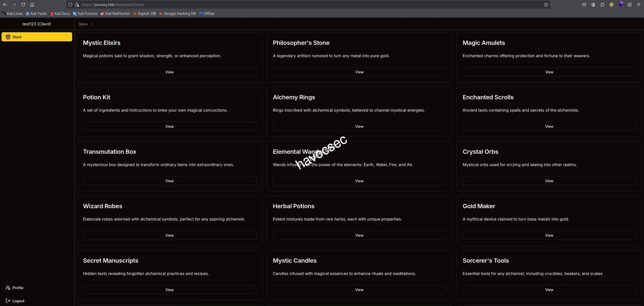Reload the page with the refresh icon
This screenshot has height=306, width=644.
tap(23, 5)
